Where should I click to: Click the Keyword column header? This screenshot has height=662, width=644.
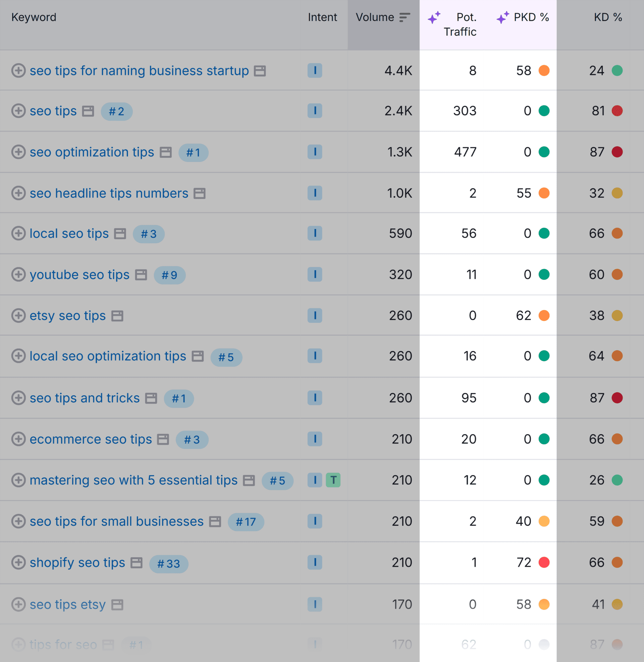click(x=34, y=17)
